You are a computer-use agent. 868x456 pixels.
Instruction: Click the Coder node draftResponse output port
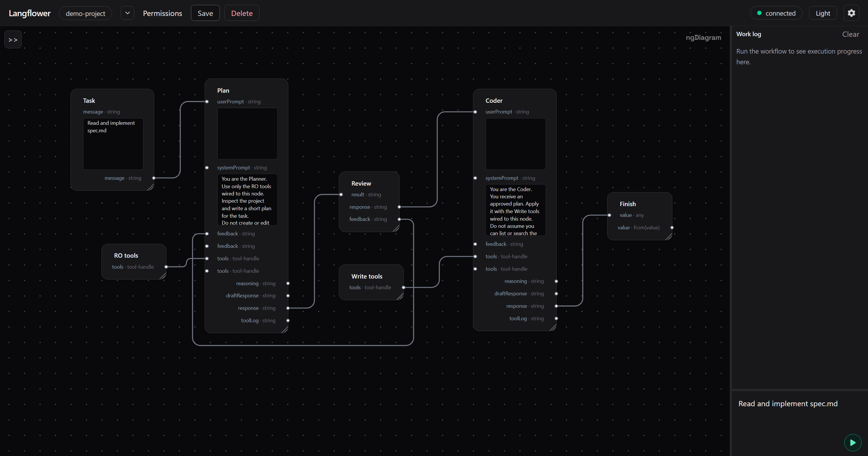coord(556,293)
